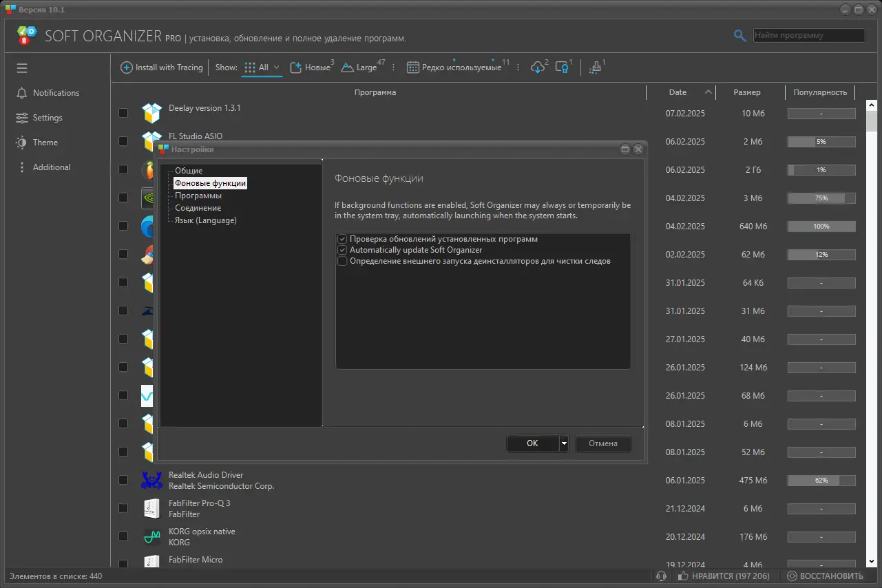Click the 62% Realtek popularity bar
The height and width of the screenshot is (588, 882).
(x=821, y=480)
